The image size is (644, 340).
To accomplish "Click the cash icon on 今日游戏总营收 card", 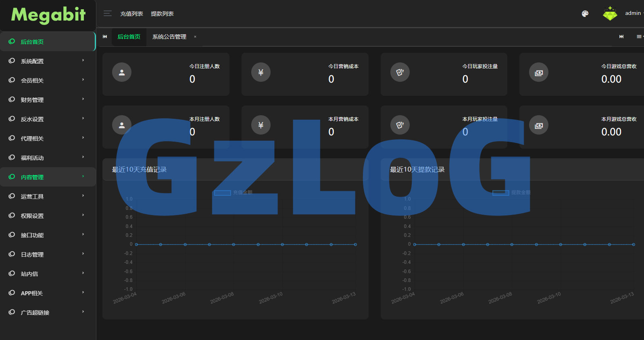I will [x=539, y=73].
